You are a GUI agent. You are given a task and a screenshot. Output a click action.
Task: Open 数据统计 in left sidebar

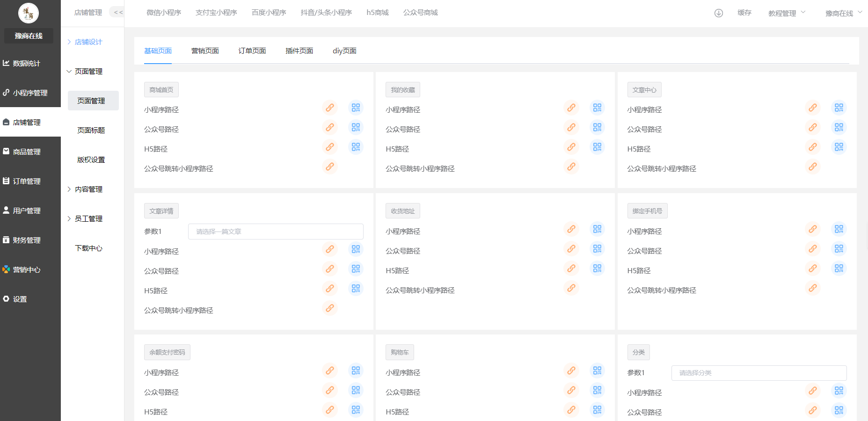30,63
